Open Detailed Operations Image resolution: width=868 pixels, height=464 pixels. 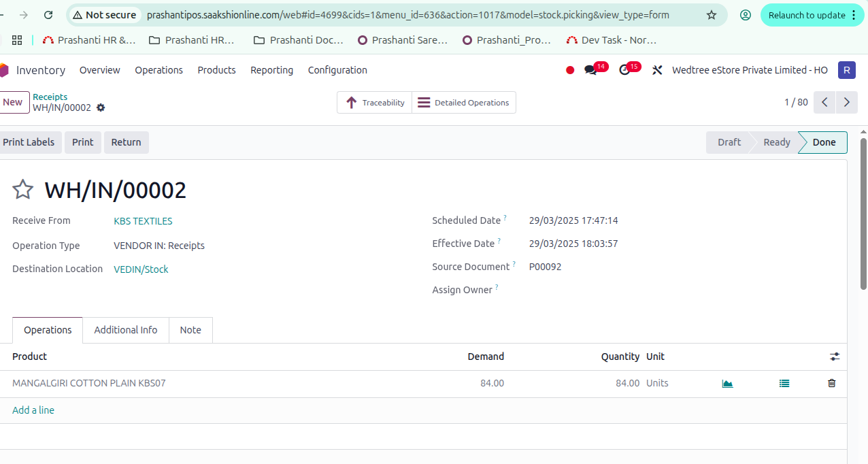[464, 103]
